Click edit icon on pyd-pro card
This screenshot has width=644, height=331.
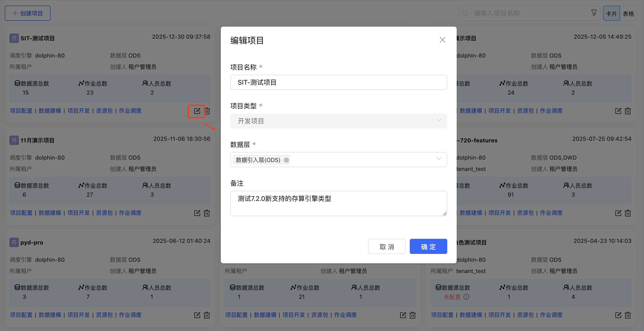pyautogui.click(x=197, y=315)
